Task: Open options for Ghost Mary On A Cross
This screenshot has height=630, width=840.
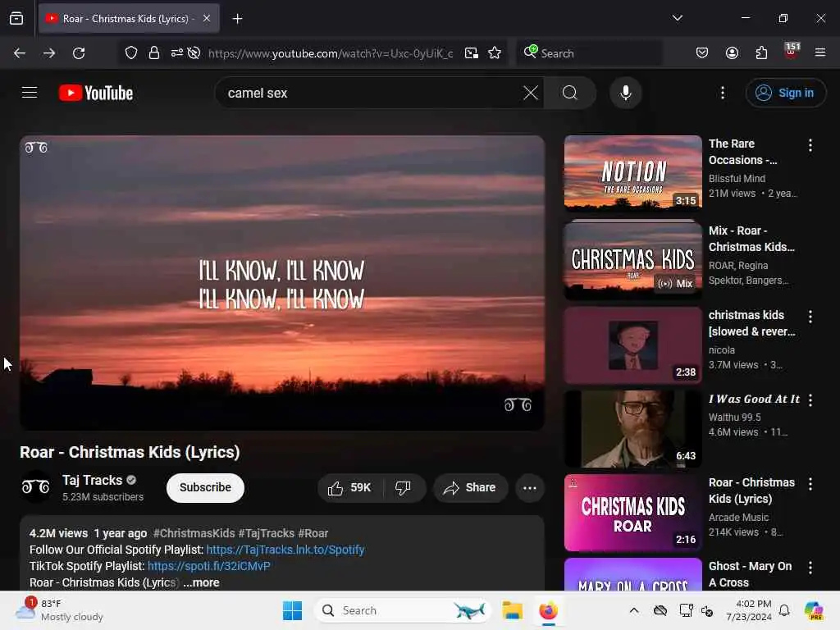Action: 810,568
